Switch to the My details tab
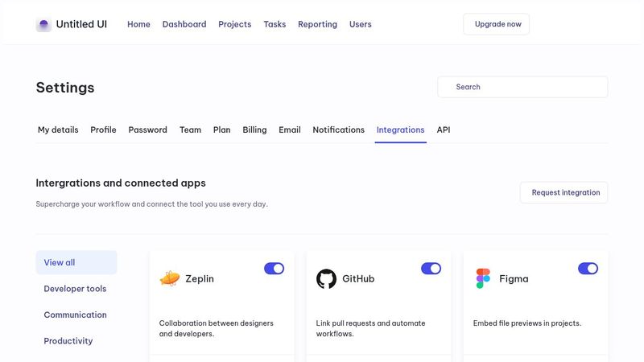 (58, 130)
